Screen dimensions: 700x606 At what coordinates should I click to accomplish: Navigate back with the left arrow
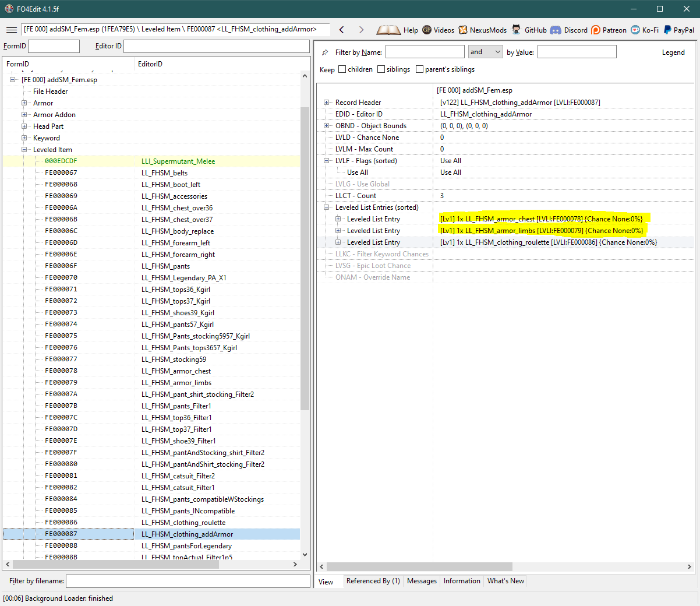tap(342, 30)
